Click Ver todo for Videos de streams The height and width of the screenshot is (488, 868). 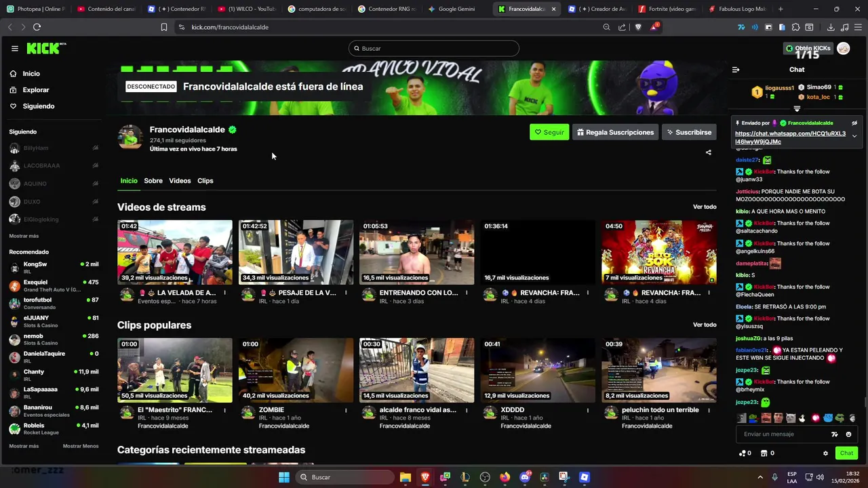pyautogui.click(x=705, y=207)
